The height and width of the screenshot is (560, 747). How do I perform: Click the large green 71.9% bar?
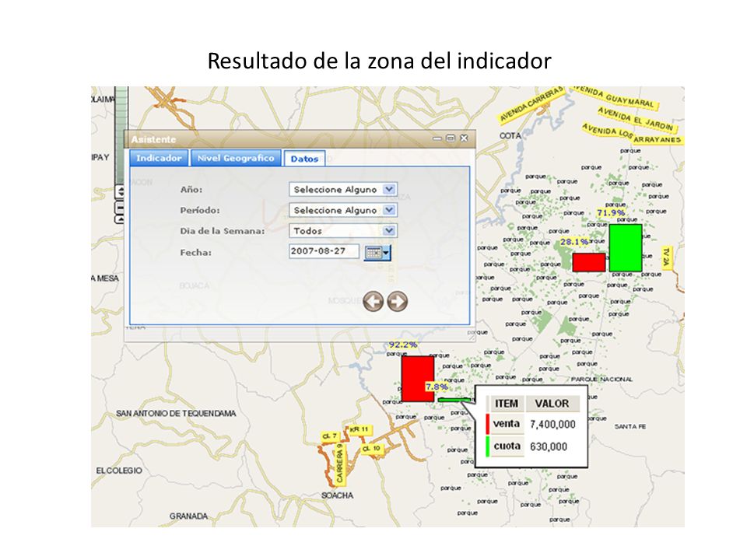pyautogui.click(x=626, y=247)
